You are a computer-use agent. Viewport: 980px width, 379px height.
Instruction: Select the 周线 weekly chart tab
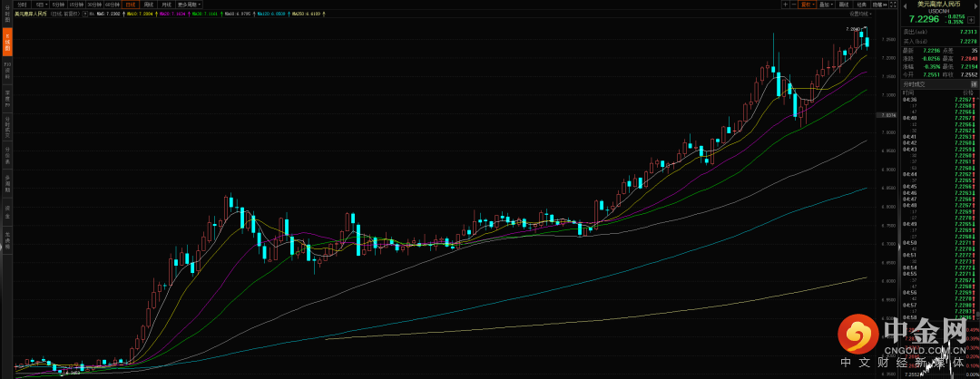(x=148, y=5)
